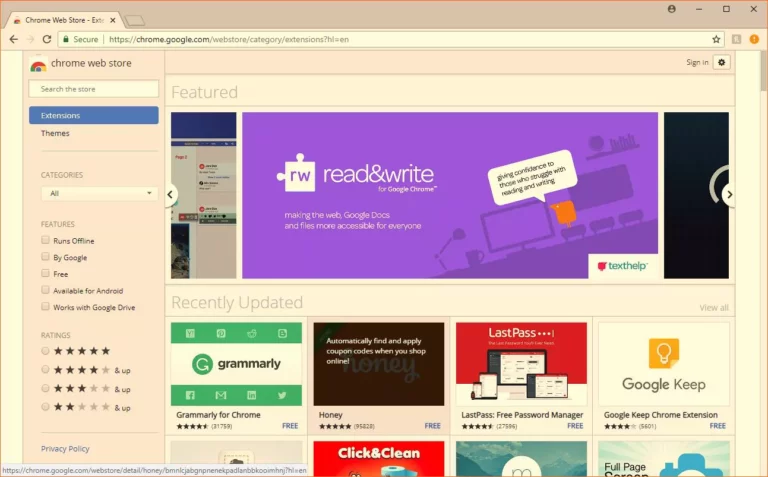Open the Categories All dropdown
The image size is (768, 477).
[99, 193]
